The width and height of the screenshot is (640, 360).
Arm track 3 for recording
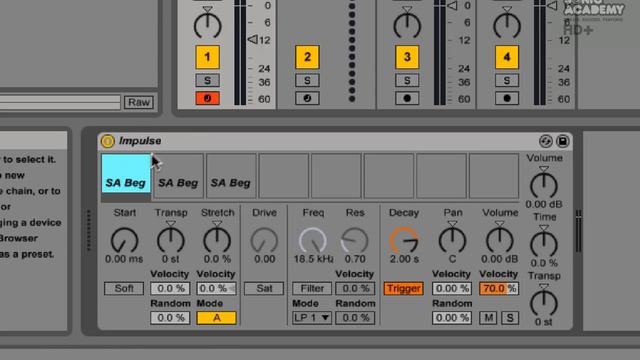pos(407,98)
